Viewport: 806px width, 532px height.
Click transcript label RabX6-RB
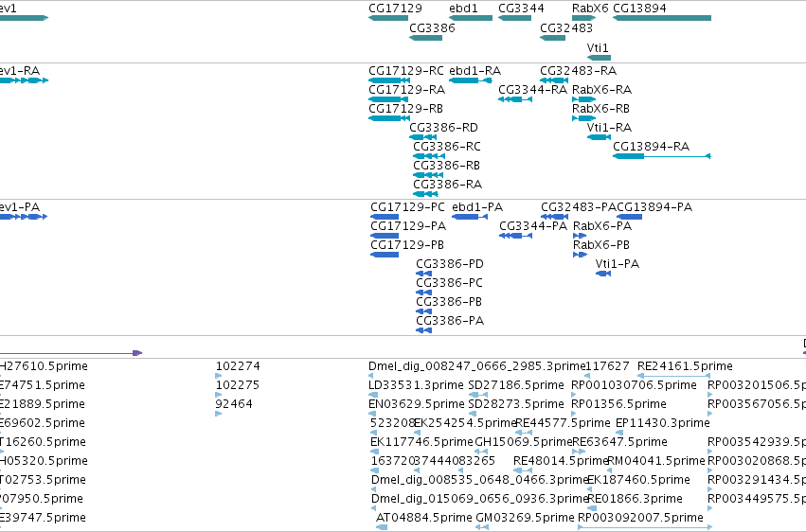[x=600, y=108]
